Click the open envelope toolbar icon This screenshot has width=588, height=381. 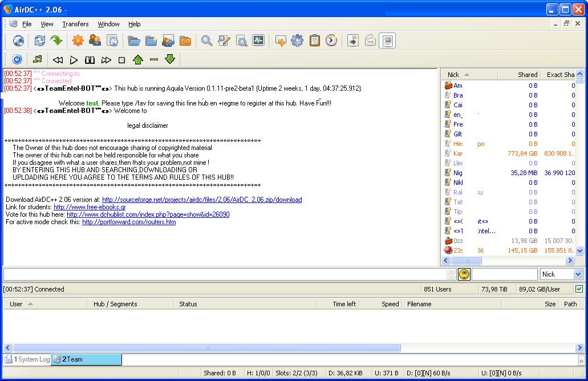pos(370,40)
